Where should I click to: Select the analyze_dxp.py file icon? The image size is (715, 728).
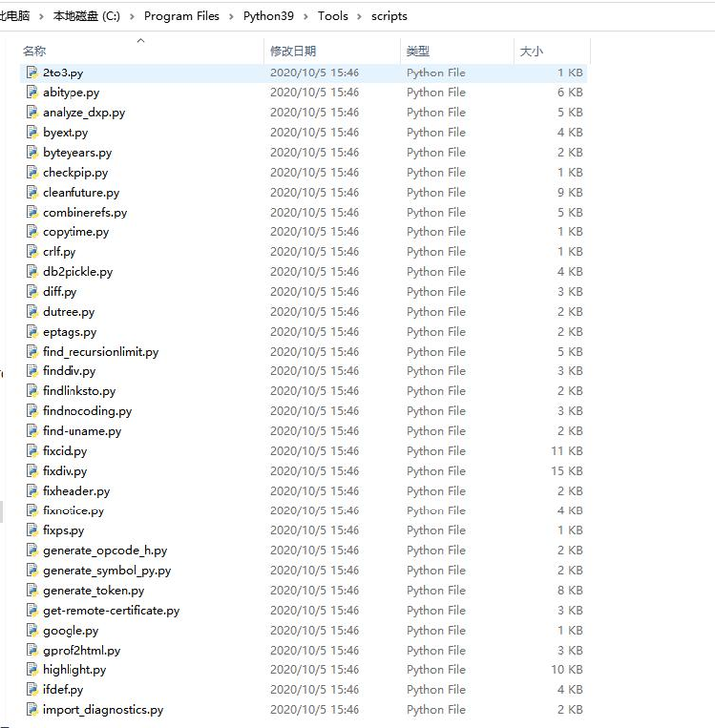click(x=32, y=113)
